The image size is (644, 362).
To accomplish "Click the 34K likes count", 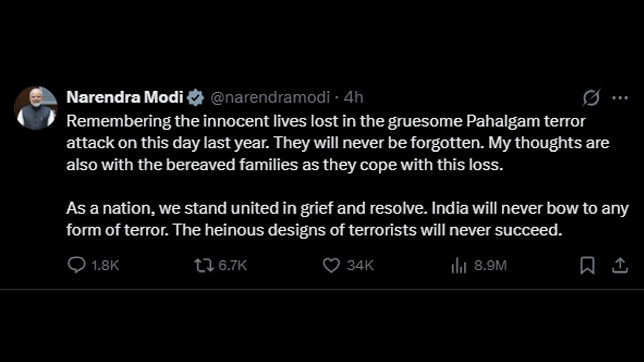I will pos(360,265).
